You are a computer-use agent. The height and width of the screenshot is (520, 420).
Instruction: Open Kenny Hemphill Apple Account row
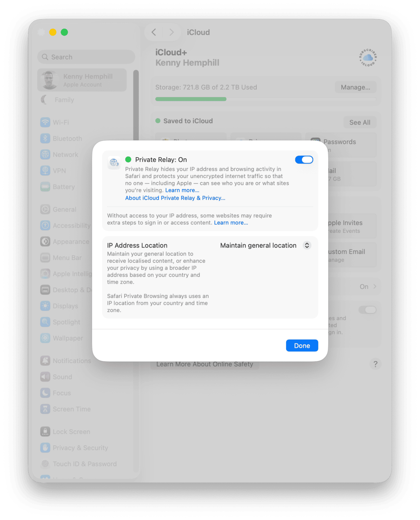coord(82,80)
